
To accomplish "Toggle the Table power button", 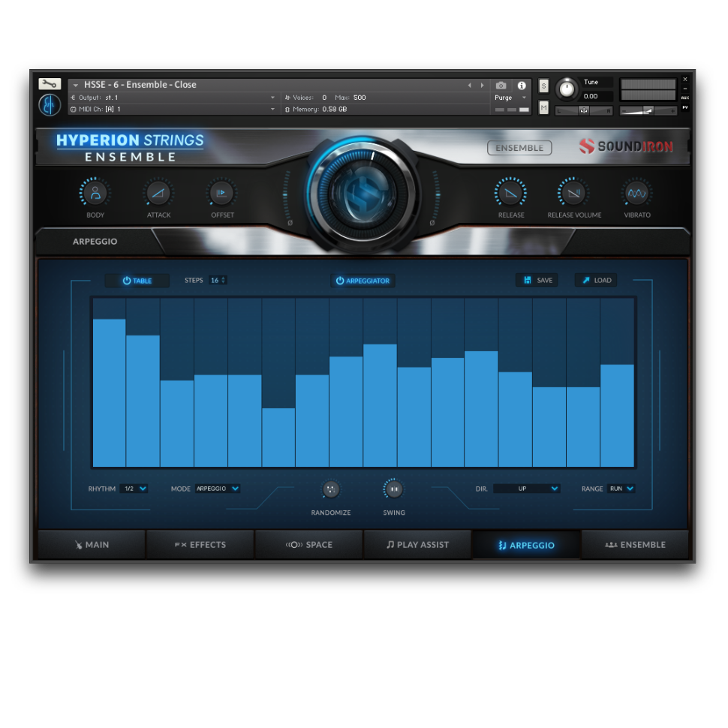I will click(x=137, y=281).
